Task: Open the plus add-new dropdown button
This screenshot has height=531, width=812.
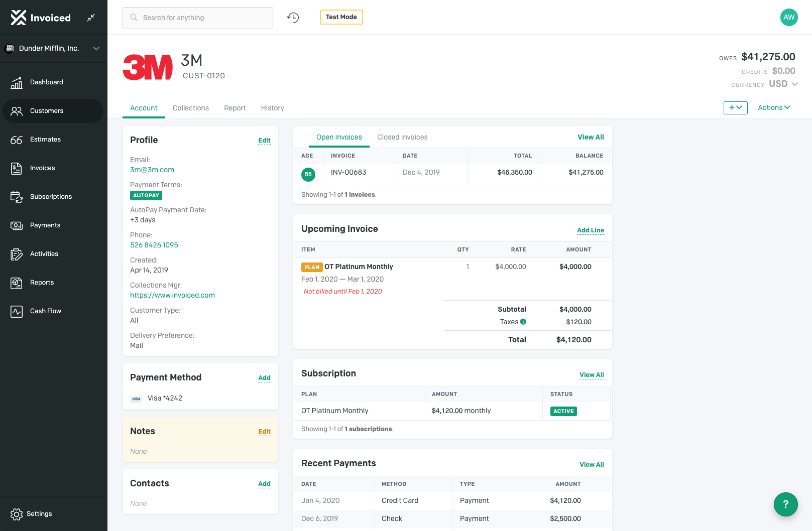Action: pyautogui.click(x=735, y=107)
